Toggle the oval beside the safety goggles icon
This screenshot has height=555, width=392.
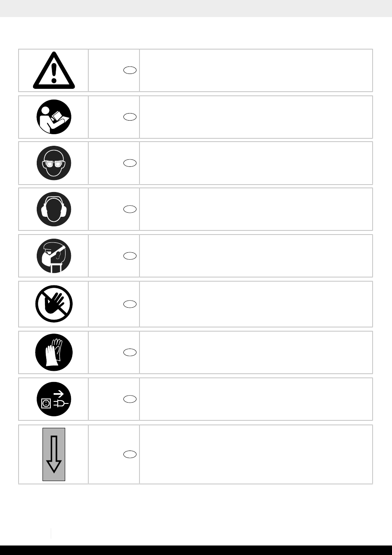[x=130, y=163]
